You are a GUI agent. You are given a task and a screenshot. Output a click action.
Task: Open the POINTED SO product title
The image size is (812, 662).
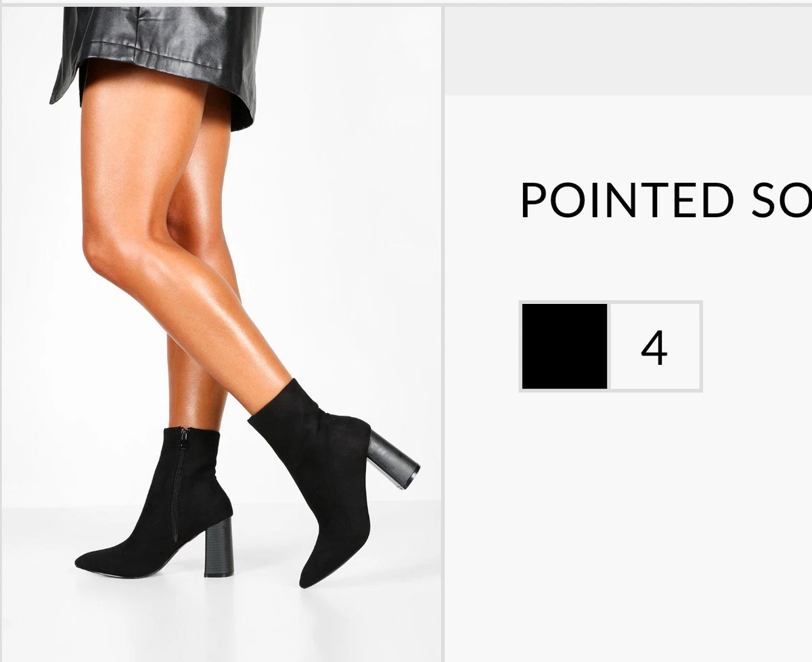click(x=666, y=200)
